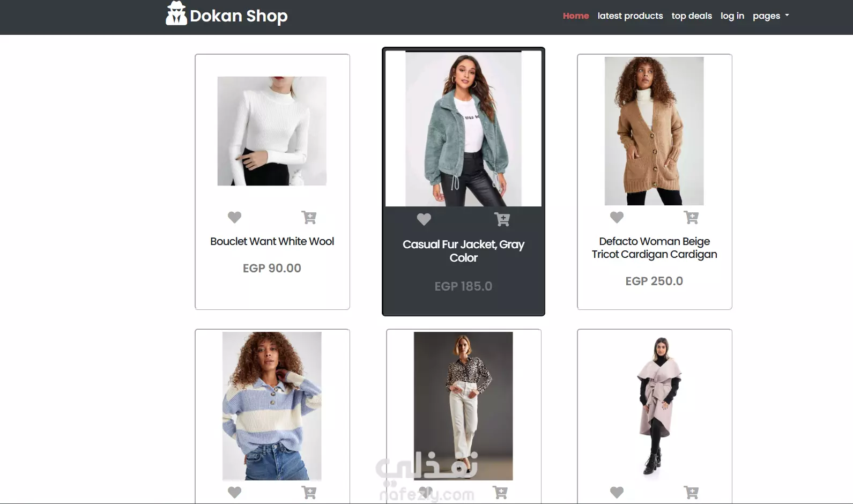Expand the pages dropdown menu
The image size is (853, 504).
[x=770, y=16]
